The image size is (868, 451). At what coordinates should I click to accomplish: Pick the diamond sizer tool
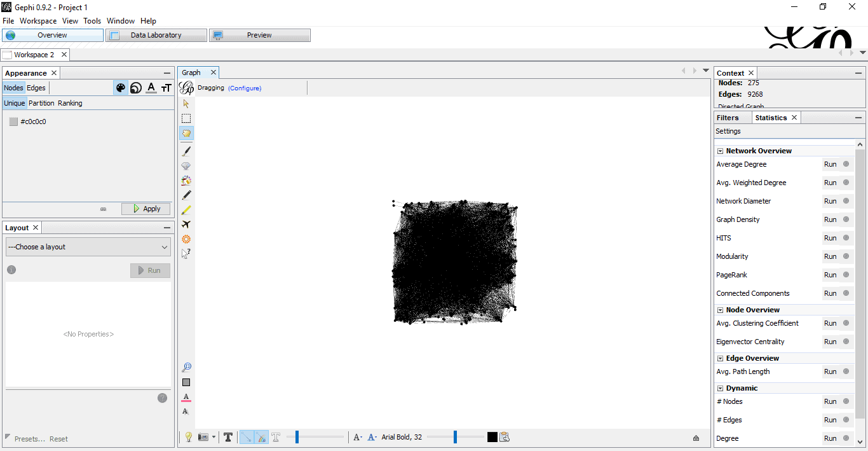click(186, 166)
